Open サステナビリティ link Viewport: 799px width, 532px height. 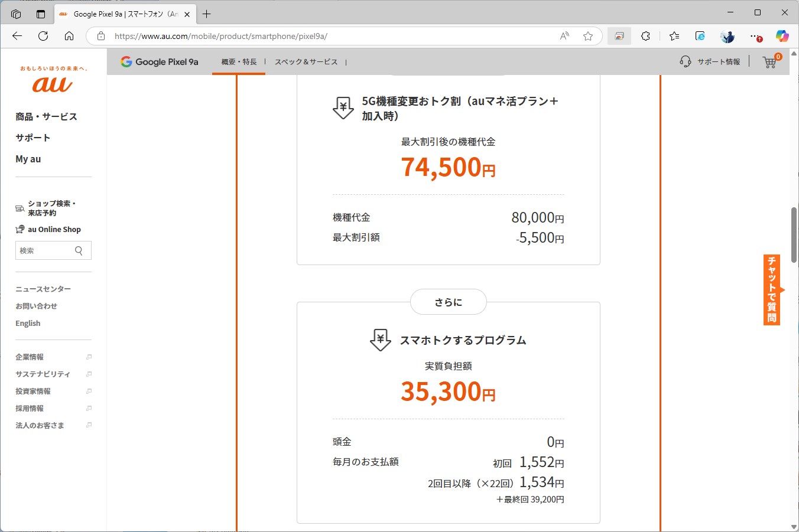click(43, 374)
